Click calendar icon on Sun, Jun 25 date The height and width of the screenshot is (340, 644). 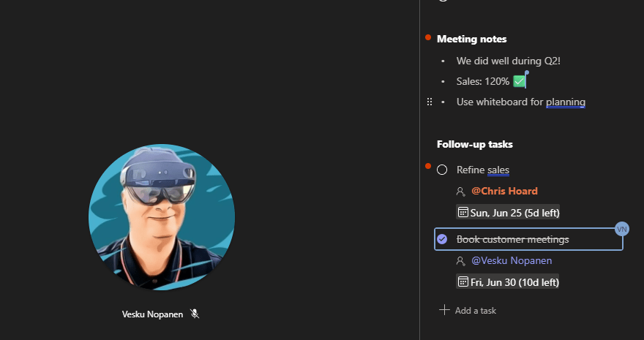tap(463, 212)
